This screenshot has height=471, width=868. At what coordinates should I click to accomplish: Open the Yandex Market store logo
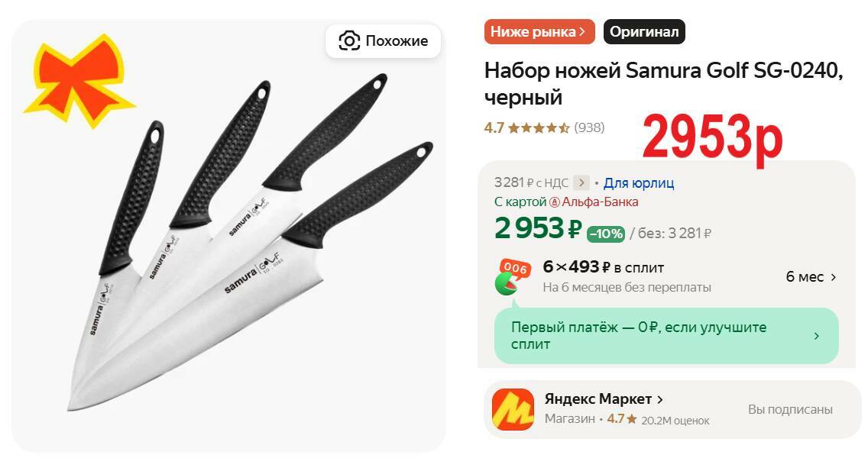pyautogui.click(x=513, y=409)
